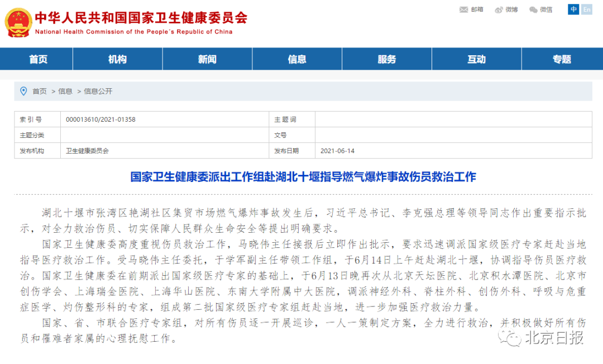The image size is (603, 364).
Task: Select 中 for Chinese language
Action: 573,9
